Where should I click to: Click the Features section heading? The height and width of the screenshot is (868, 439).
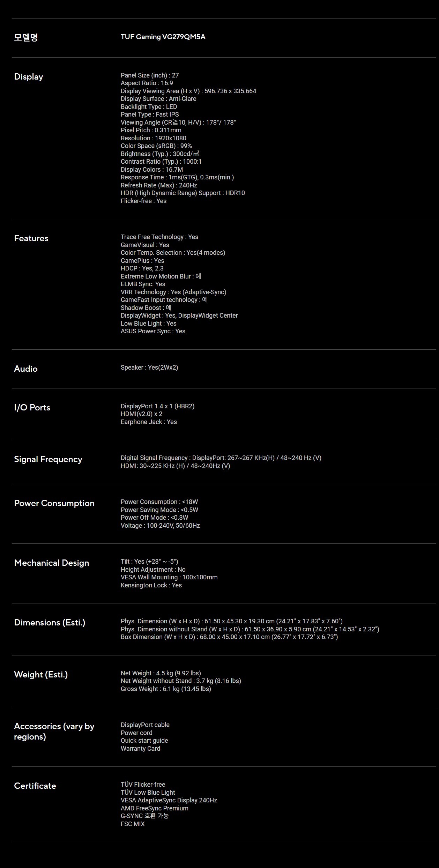pyautogui.click(x=31, y=238)
